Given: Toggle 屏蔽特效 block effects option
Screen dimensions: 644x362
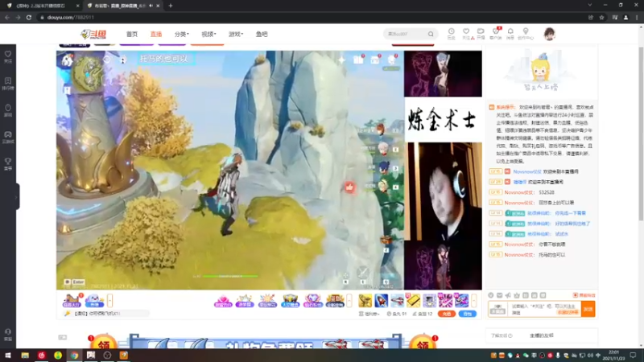Looking at the screenshot, I should point(584,295).
